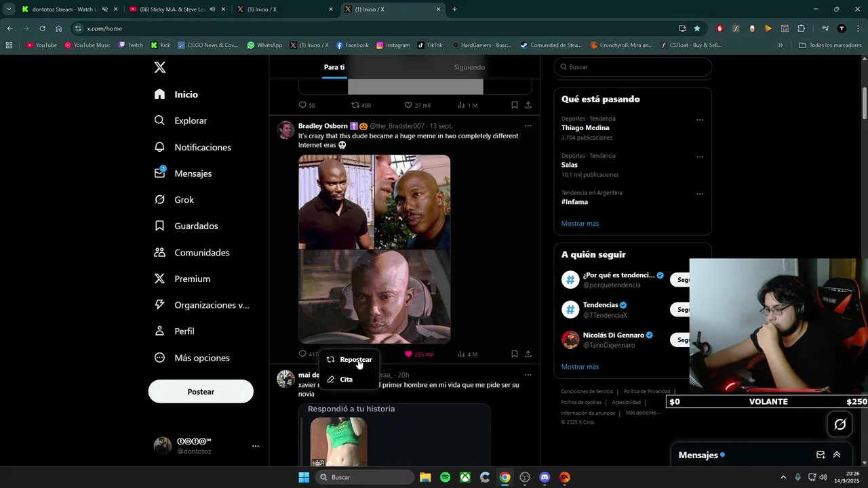Open the Windows Start menu
This screenshot has width=868, height=488.
[x=304, y=477]
